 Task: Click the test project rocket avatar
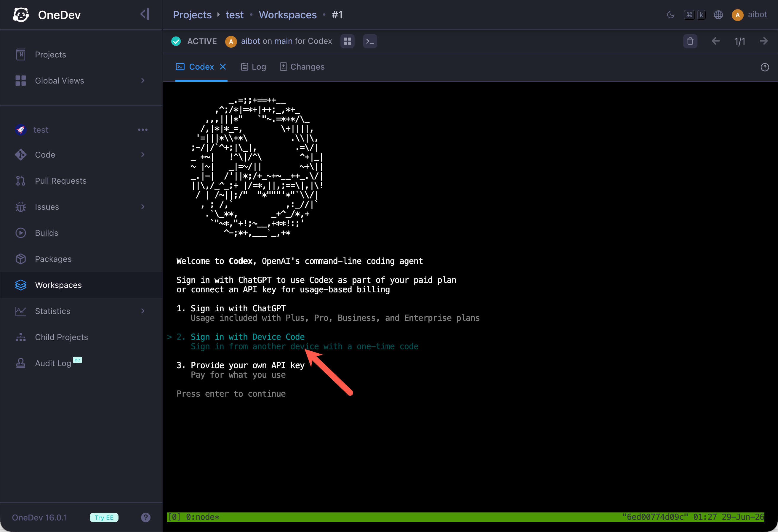click(x=20, y=129)
